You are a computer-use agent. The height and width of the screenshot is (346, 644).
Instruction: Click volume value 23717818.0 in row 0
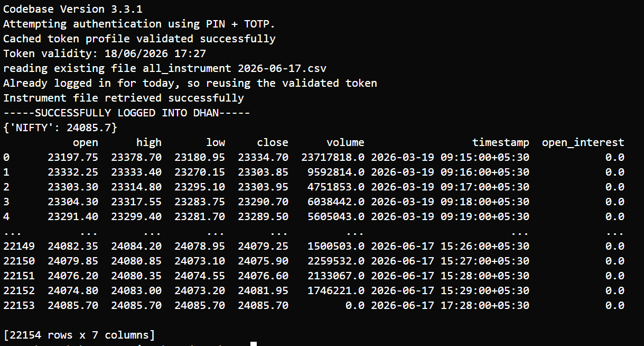pyautogui.click(x=333, y=157)
